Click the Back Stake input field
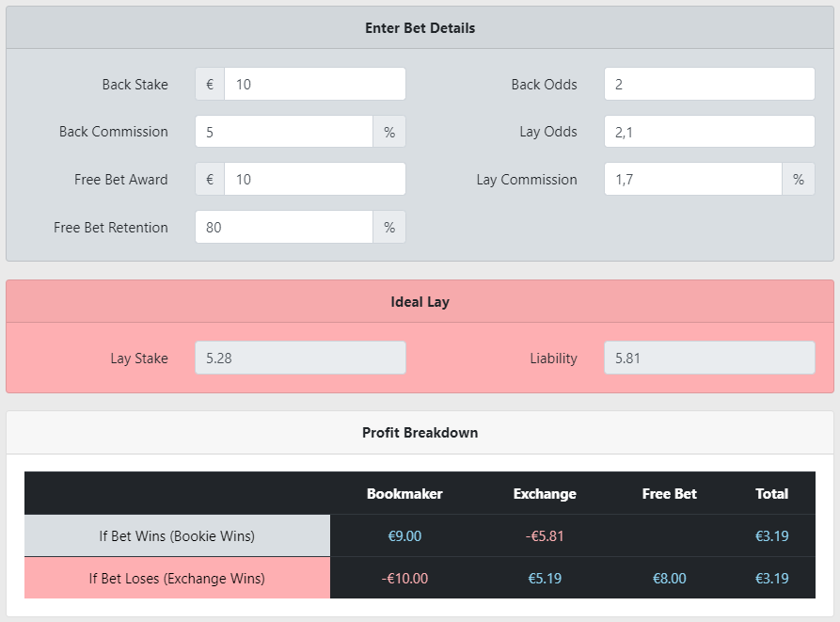 [x=314, y=84]
